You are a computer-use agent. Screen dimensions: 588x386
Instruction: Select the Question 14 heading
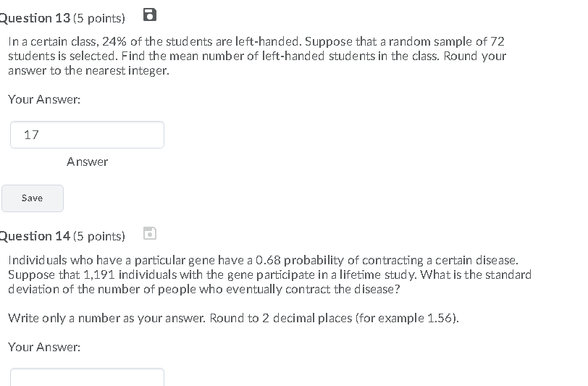pyautogui.click(x=35, y=236)
